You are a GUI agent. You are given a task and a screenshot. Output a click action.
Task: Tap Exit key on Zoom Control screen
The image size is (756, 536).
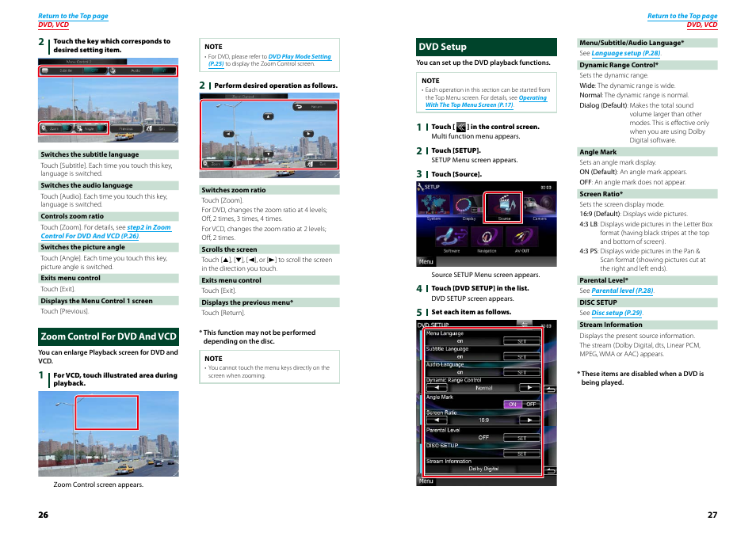(x=320, y=164)
